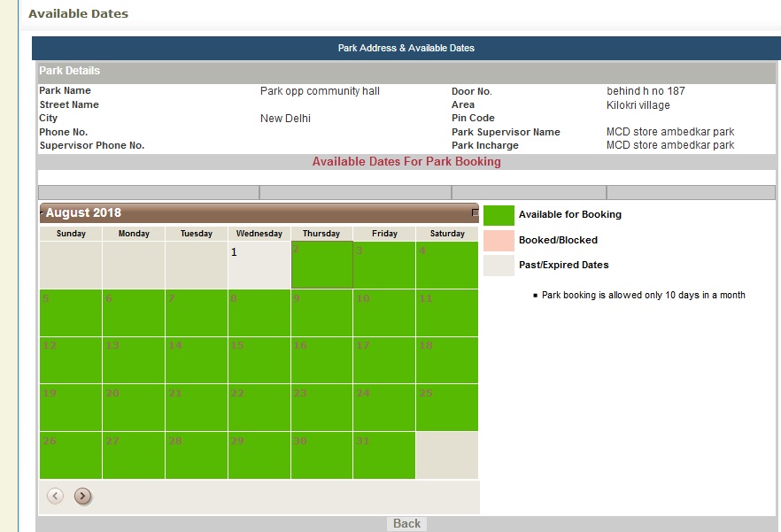
Task: Select Friday August 31 date
Action: point(384,455)
